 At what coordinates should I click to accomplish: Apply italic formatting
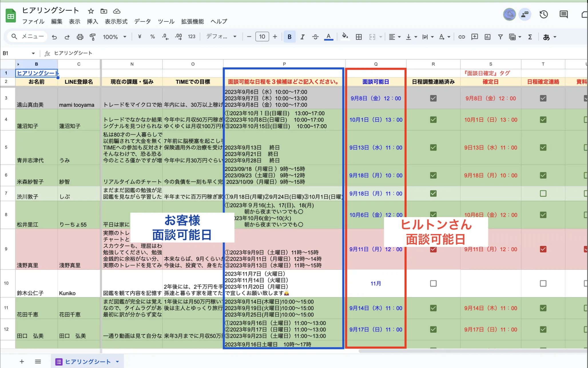click(x=302, y=37)
